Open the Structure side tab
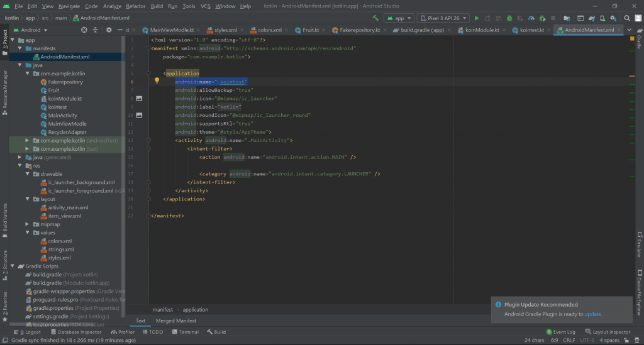 coord(4,265)
